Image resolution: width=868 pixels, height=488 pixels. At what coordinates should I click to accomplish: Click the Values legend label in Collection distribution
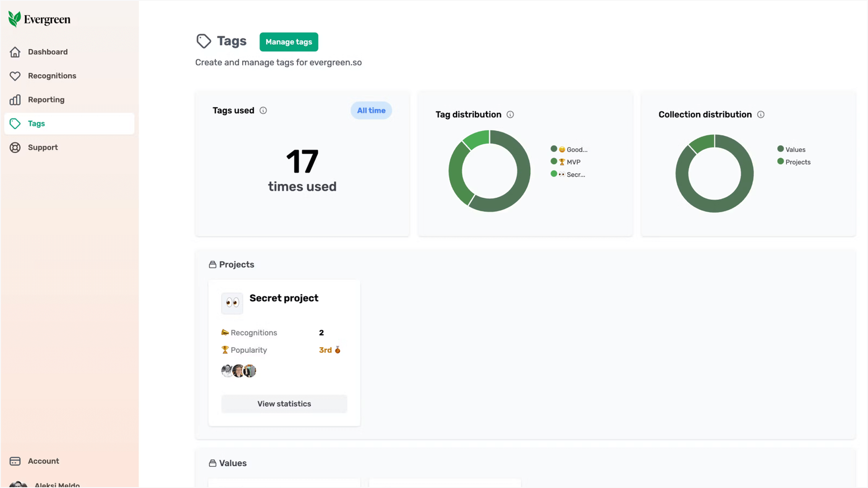tap(795, 149)
